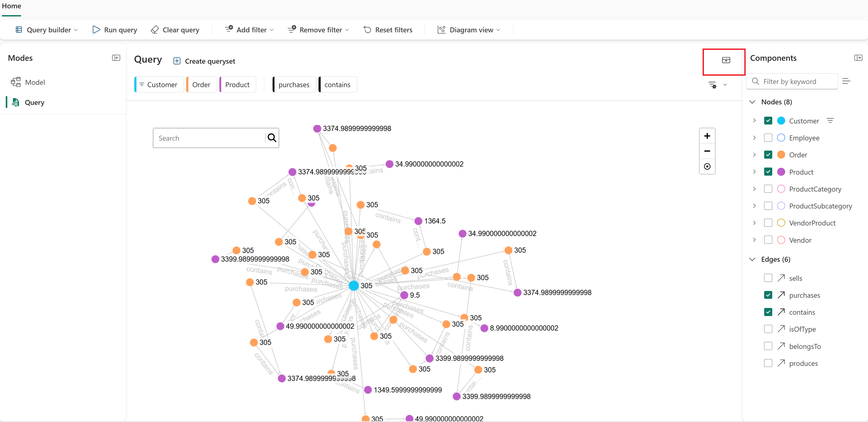Viewport: 868px width, 422px height.
Task: Enable the Employee node checkbox
Action: (768, 138)
